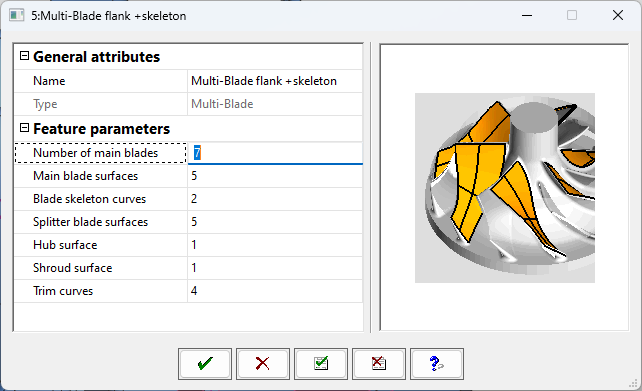Click the Trim curves label
The image size is (642, 391).
(63, 291)
